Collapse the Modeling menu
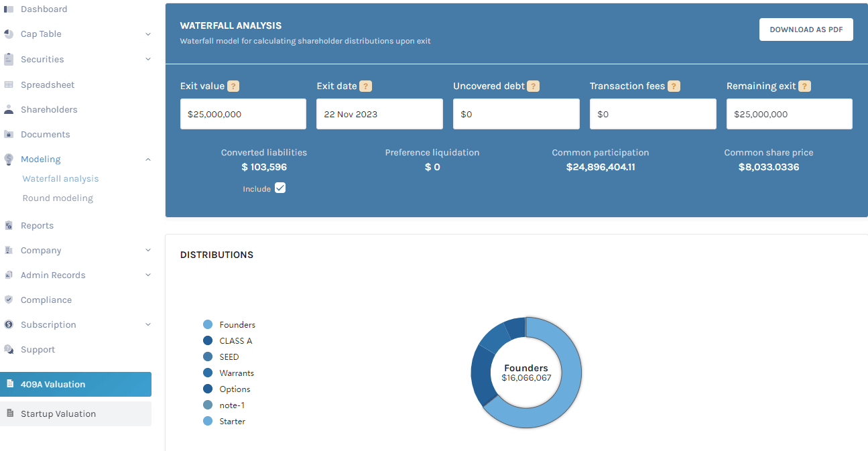The height and width of the screenshot is (451, 868). [147, 159]
